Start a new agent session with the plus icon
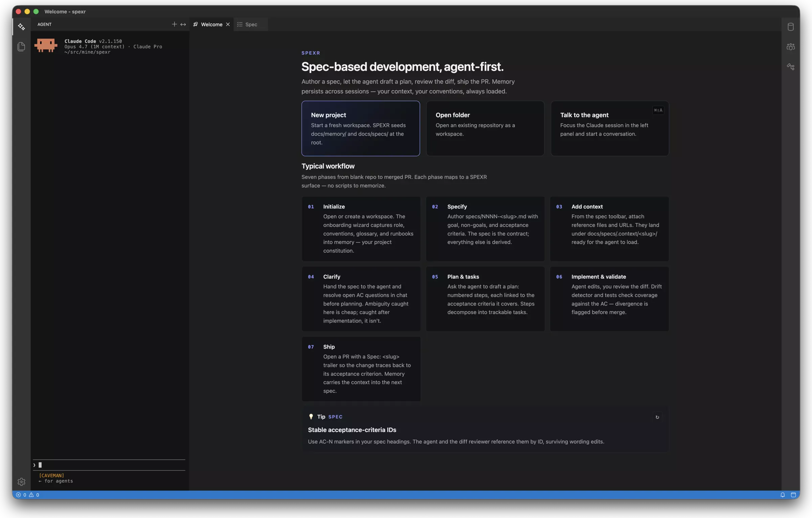This screenshot has height=518, width=812. (174, 24)
